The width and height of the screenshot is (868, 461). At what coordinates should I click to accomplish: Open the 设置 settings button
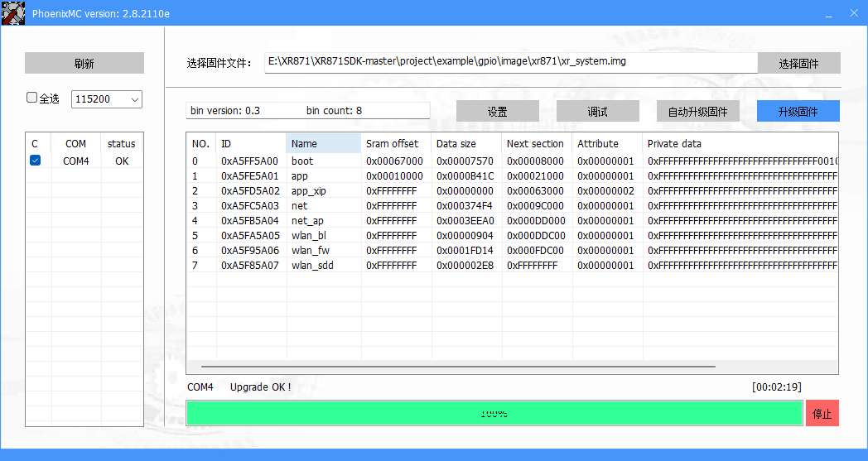pos(498,111)
